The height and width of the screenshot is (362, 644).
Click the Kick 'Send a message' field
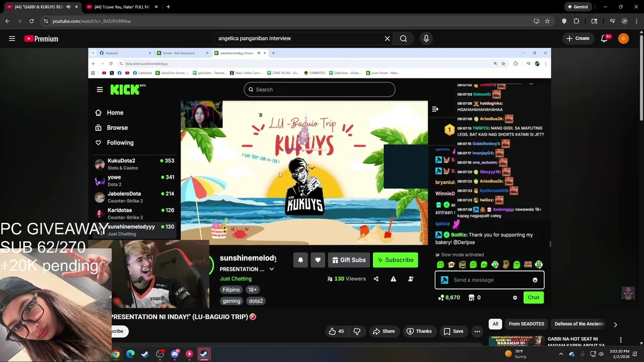pyautogui.click(x=489, y=280)
